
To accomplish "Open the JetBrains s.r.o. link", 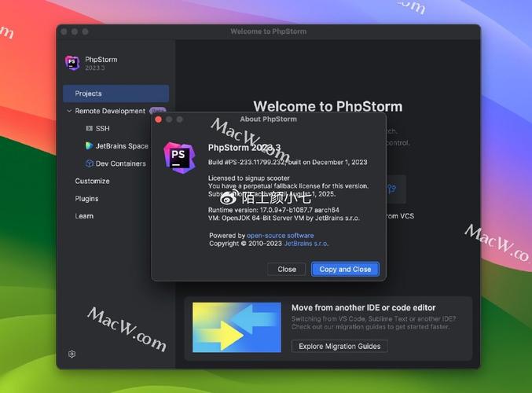I will (306, 244).
